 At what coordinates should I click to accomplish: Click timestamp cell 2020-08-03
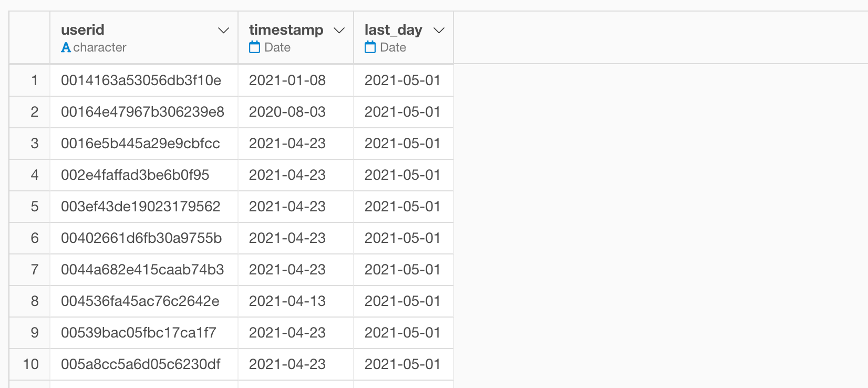[287, 112]
